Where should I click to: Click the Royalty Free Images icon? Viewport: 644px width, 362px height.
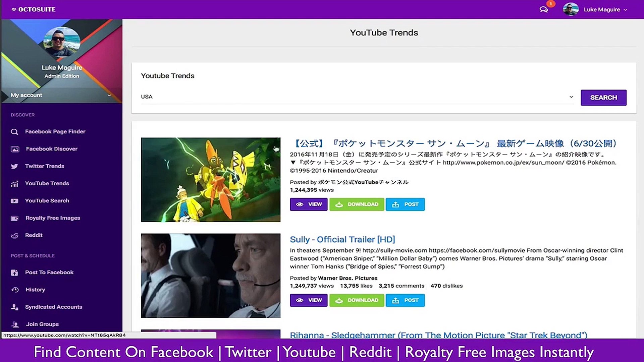point(14,218)
